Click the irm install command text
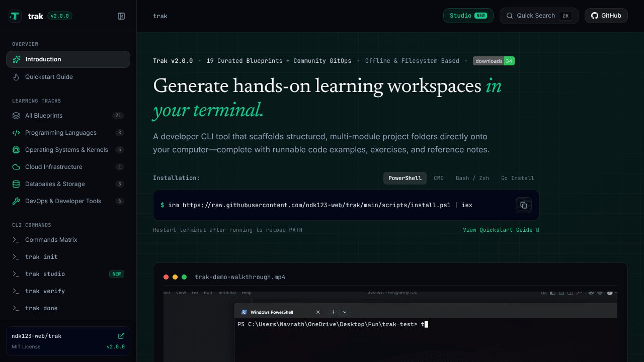 pos(320,205)
